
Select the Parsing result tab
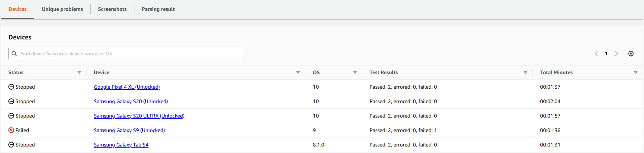click(x=158, y=9)
